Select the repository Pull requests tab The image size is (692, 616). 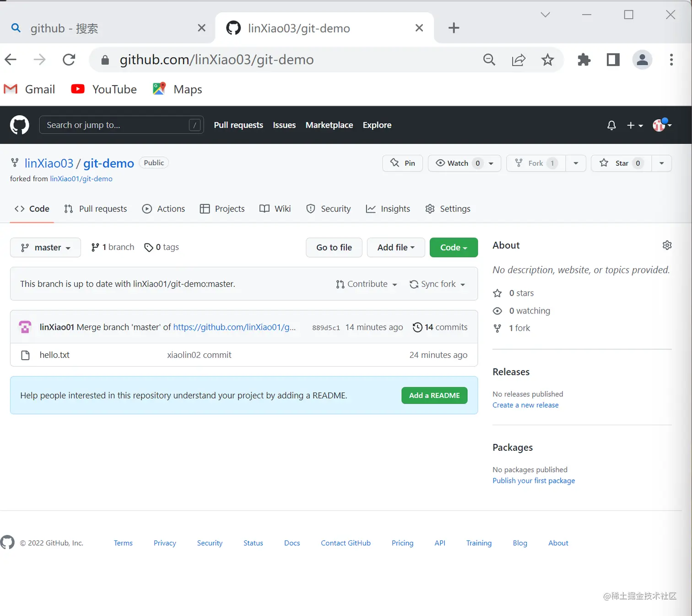[96, 209]
